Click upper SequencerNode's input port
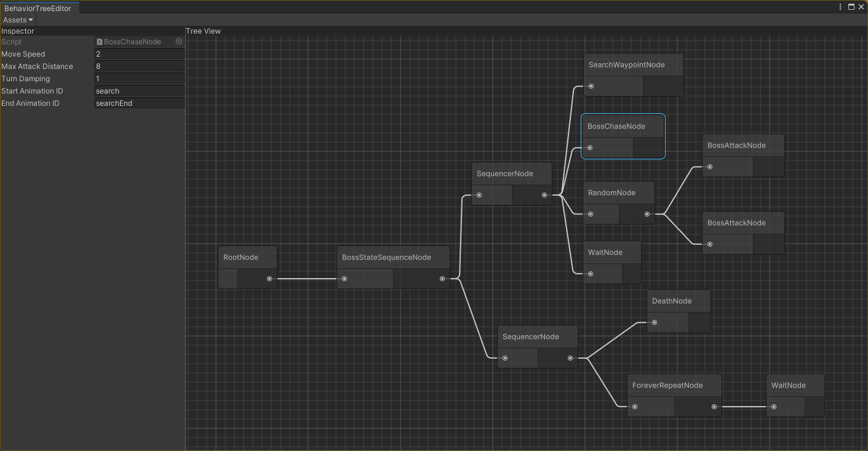The width and height of the screenshot is (868, 451). click(x=479, y=195)
